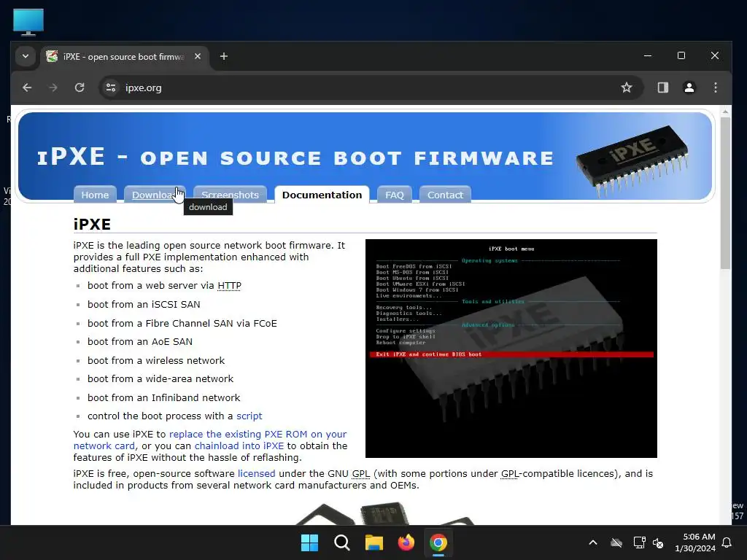Open Windows taskbar search
This screenshot has height=560, width=747.
tap(341, 542)
